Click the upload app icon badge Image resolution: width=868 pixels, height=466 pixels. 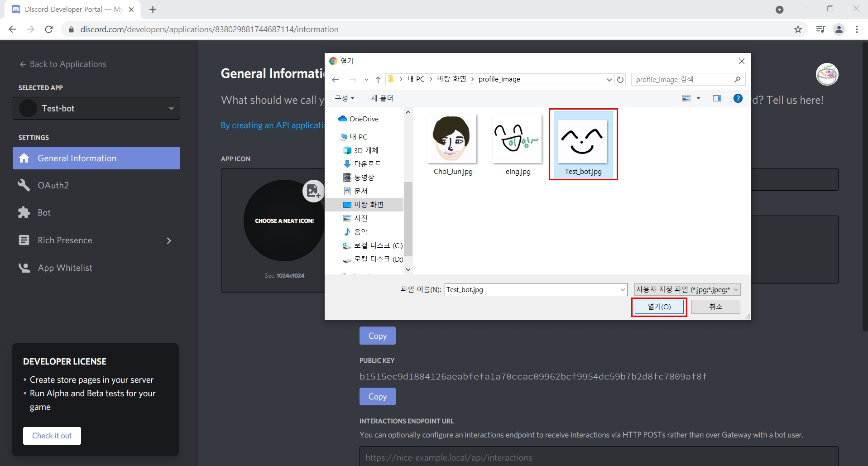tap(313, 191)
